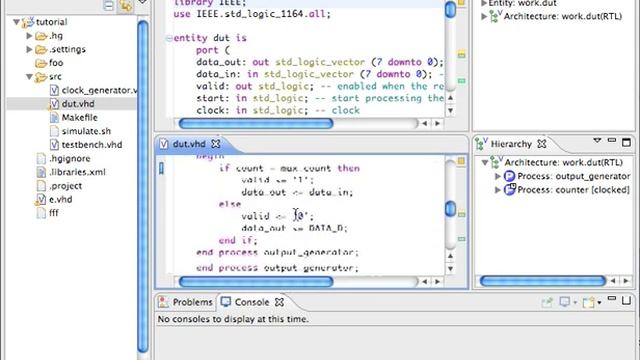The height and width of the screenshot is (360, 640).
Task: Expand Architecture: work.dut(RTL) in outline
Action: tap(484, 17)
